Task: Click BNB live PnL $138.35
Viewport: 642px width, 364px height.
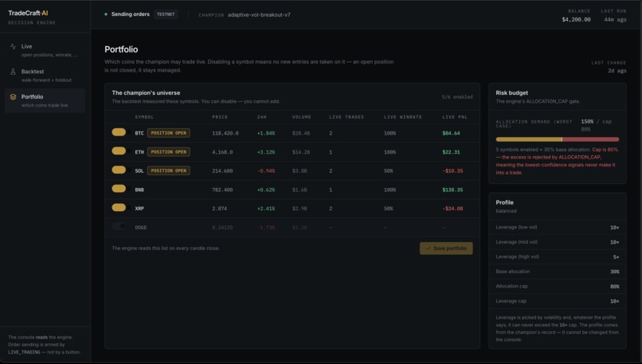Action: (x=452, y=190)
